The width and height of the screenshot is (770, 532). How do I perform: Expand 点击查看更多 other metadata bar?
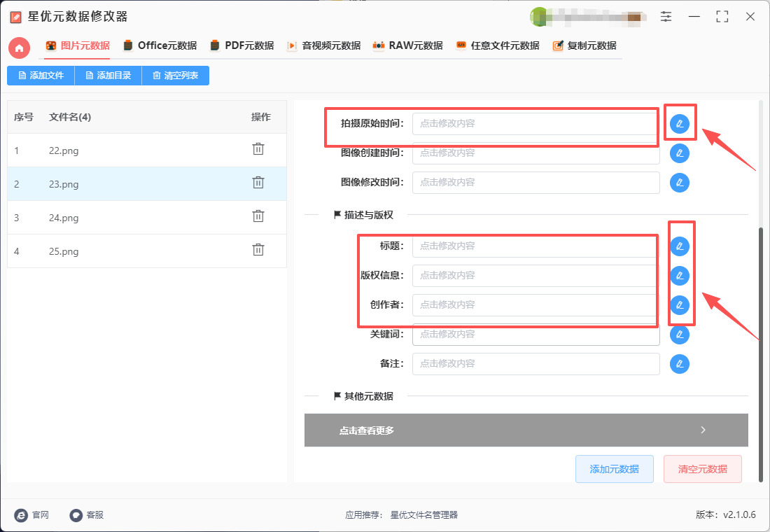[526, 430]
